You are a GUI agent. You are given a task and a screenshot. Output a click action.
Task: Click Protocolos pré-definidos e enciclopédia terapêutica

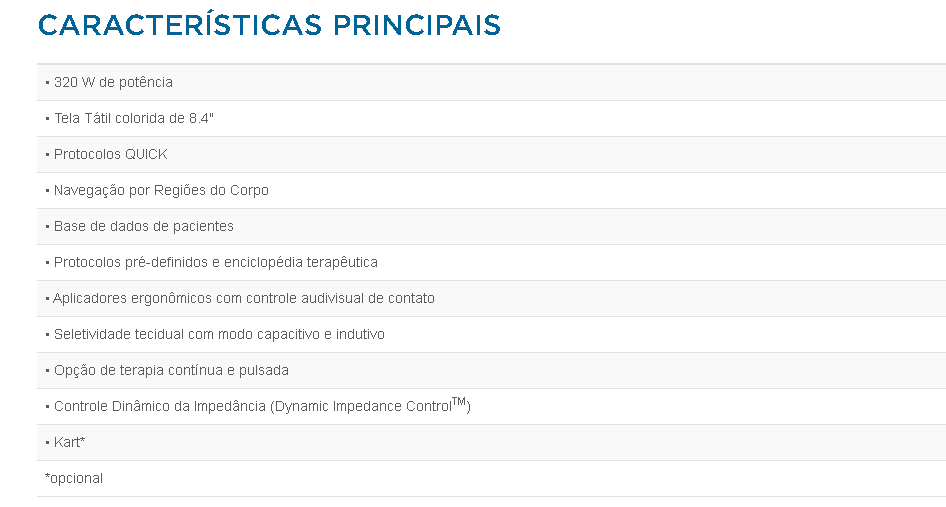coord(215,263)
